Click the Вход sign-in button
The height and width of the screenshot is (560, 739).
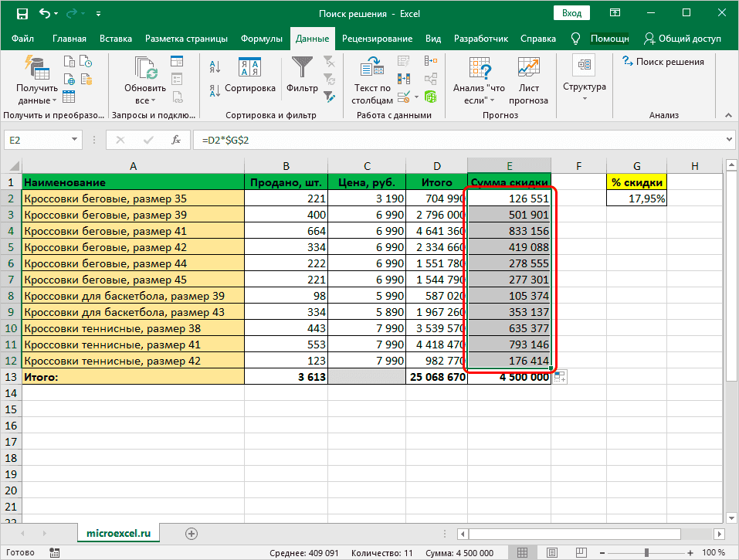click(571, 14)
